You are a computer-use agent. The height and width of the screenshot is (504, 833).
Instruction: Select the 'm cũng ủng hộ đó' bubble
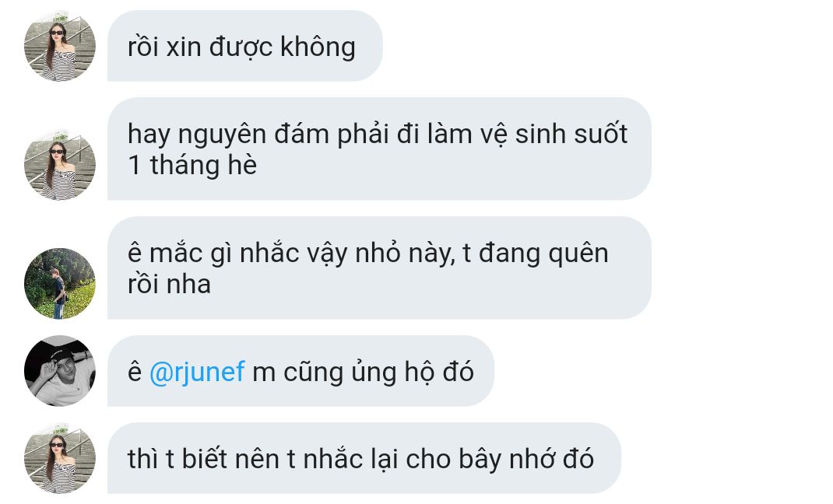pos(301,371)
